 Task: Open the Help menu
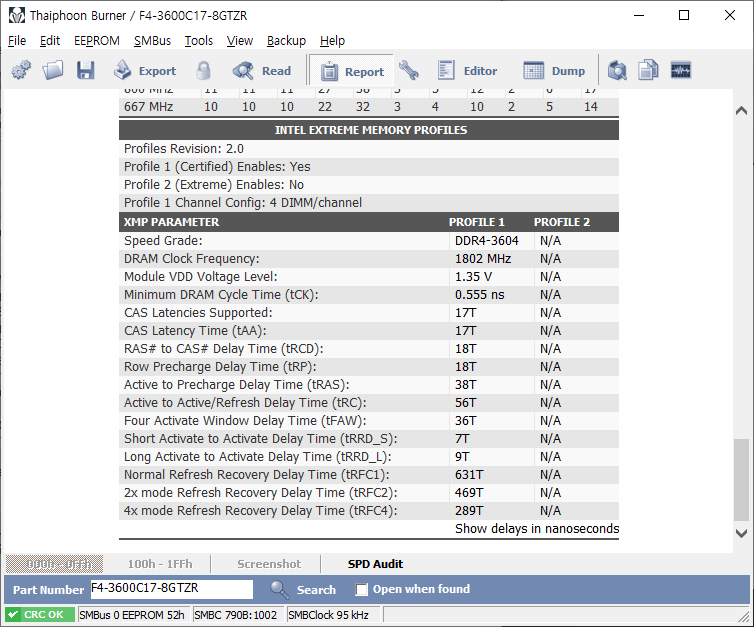coord(332,41)
